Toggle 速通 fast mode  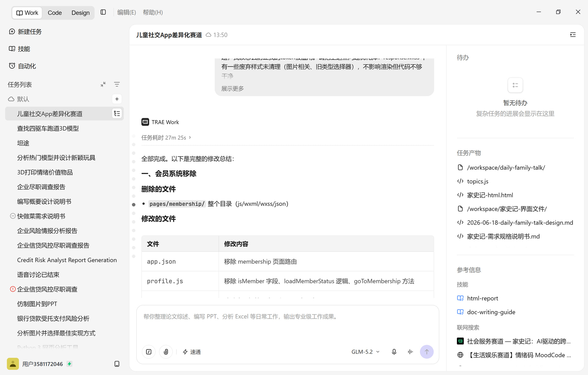point(192,352)
